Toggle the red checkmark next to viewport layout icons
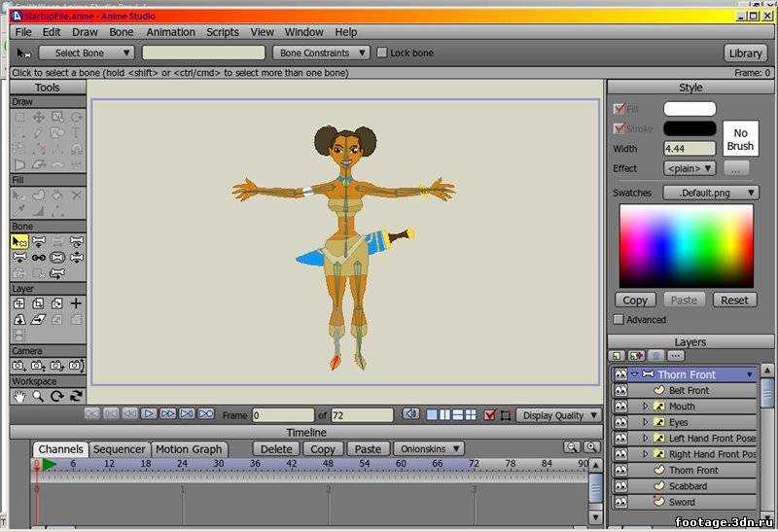Viewport: 778px width, 532px height. 490,414
